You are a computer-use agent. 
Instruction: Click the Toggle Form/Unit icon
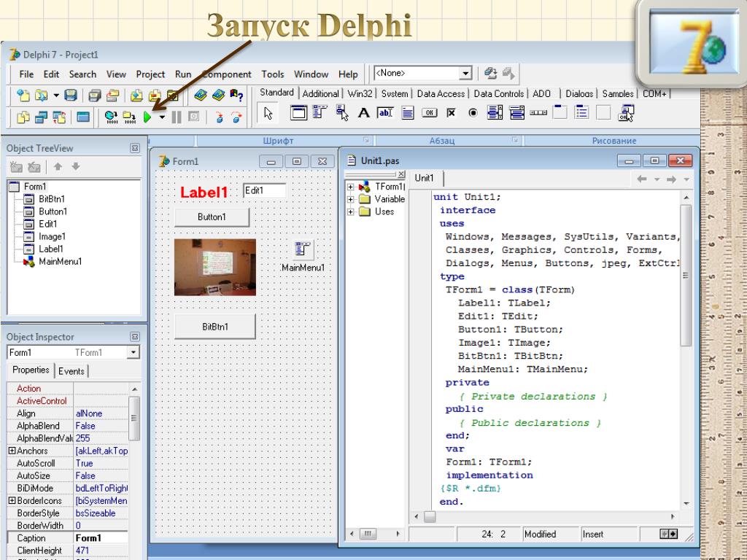coord(59,117)
